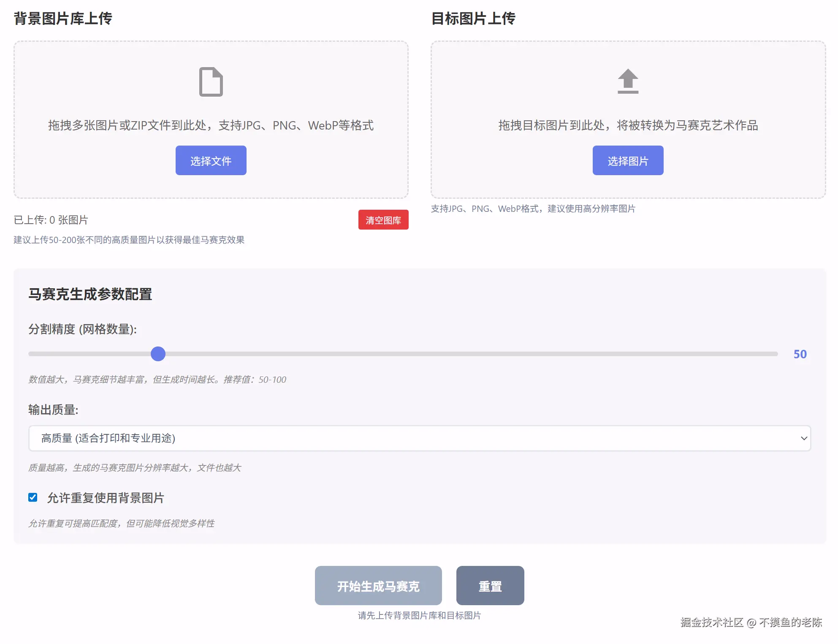Screen dimensions: 838x644
Task: Click the chevron arrow of quality select
Action: pyautogui.click(x=803, y=438)
